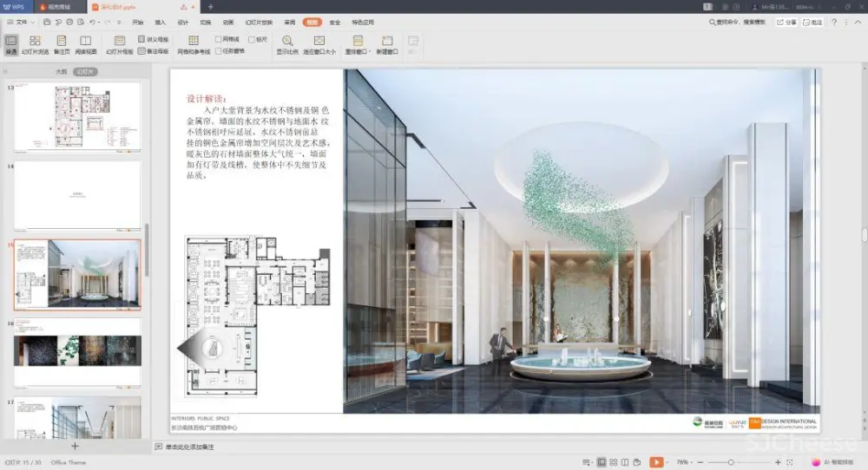Enable the Gridlines checkbox (网格线)
The image size is (868, 470).
click(219, 39)
